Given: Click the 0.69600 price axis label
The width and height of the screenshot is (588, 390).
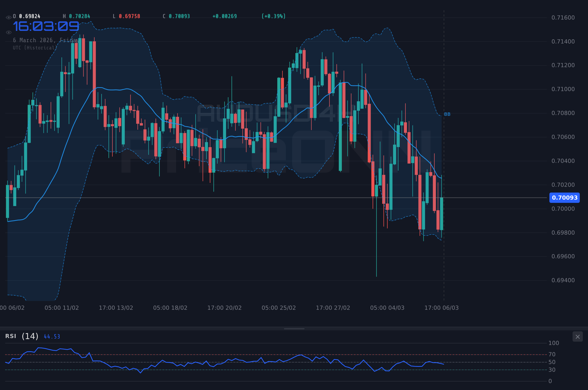Looking at the screenshot, I should (x=563, y=256).
